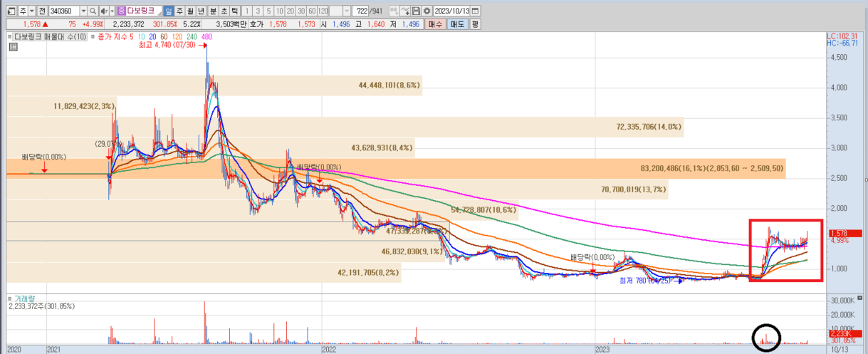Open the stock code history dropdown arrow
This screenshot has height=354, width=868.
[x=83, y=11]
